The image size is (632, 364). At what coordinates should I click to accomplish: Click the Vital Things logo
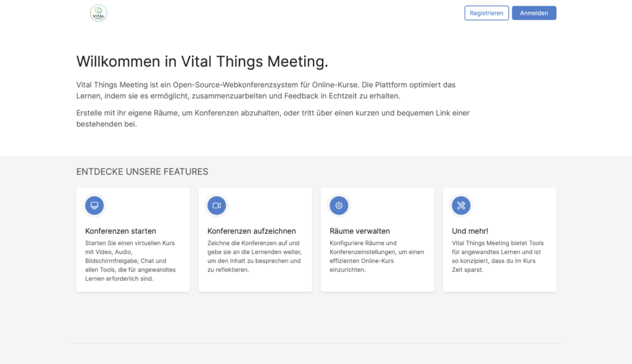point(98,13)
